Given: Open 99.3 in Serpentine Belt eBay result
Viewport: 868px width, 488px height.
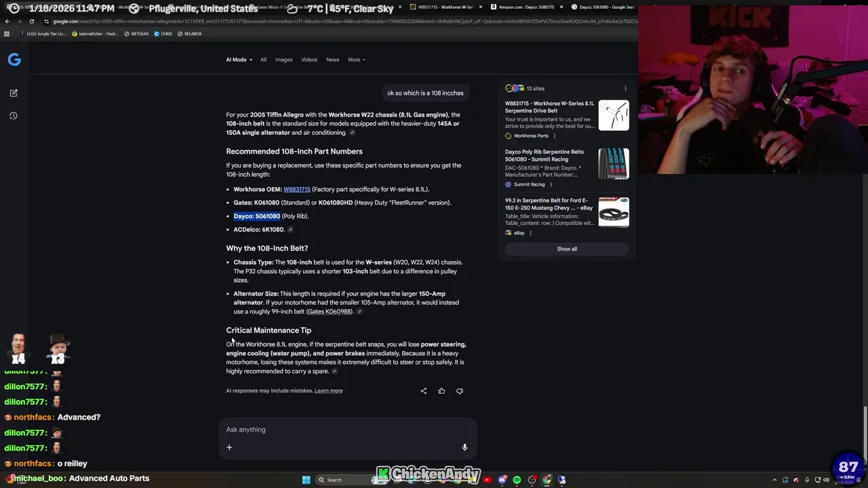Looking at the screenshot, I should click(549, 204).
